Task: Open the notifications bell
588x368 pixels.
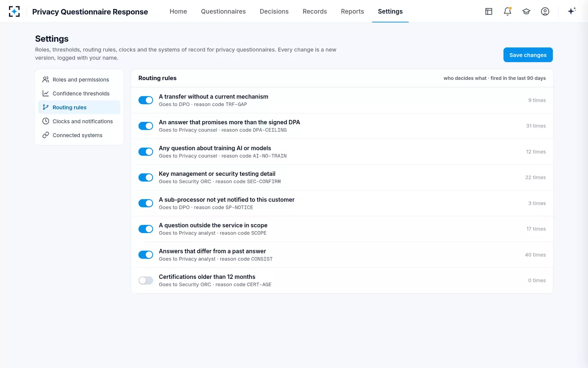Action: 508,11
